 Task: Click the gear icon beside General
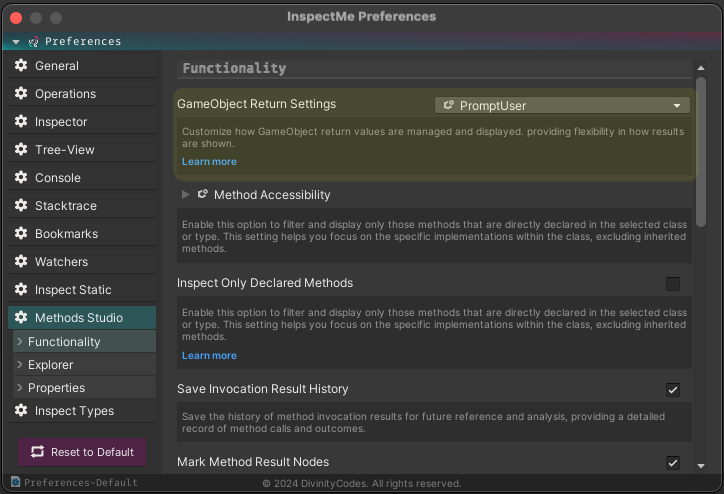click(21, 65)
